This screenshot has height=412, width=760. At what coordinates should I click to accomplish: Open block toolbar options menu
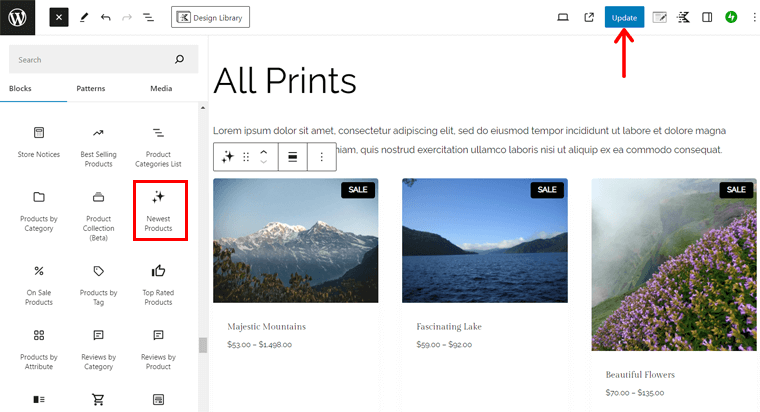click(x=321, y=157)
